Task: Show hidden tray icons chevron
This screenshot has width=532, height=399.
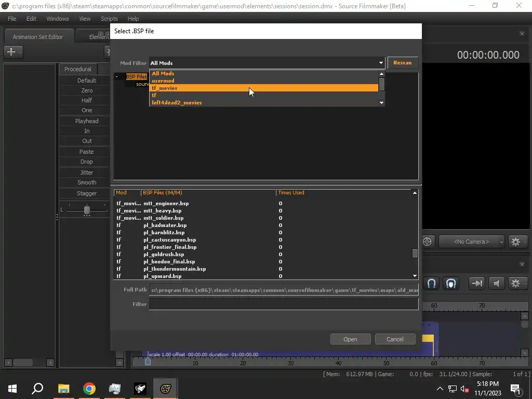Action: [x=440, y=389]
